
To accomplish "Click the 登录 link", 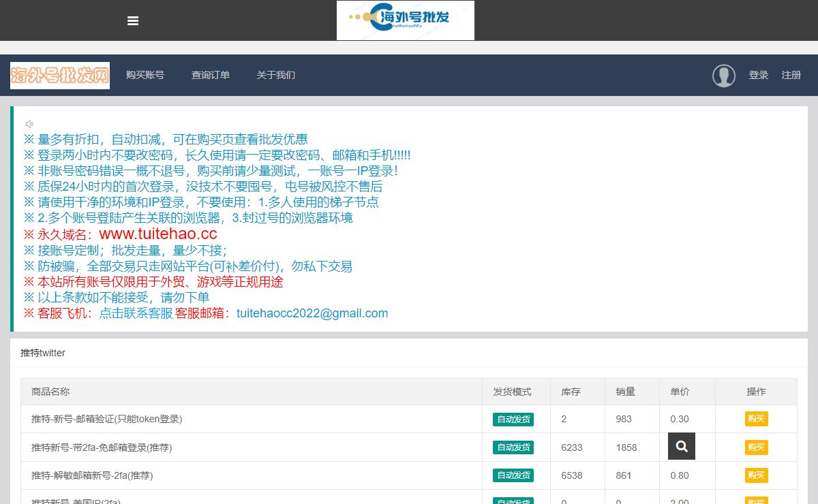I will [x=759, y=75].
